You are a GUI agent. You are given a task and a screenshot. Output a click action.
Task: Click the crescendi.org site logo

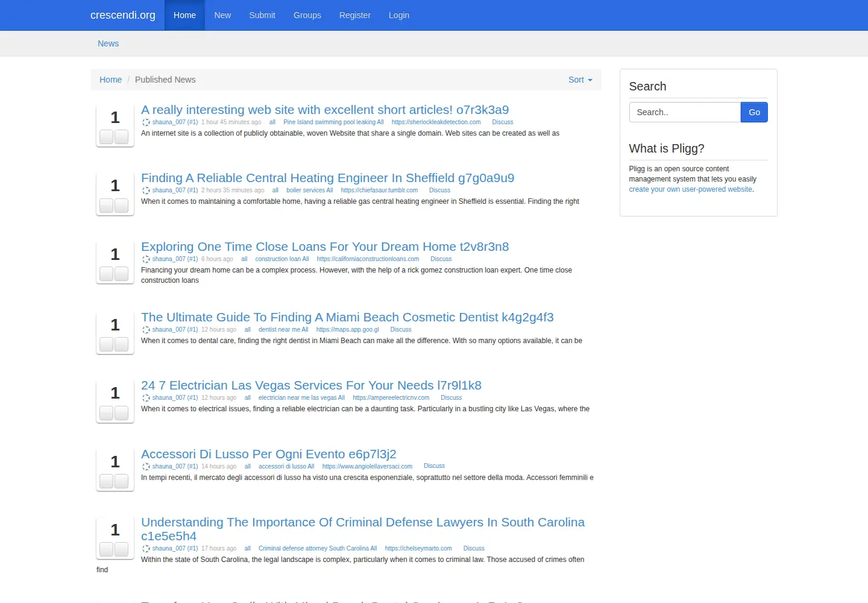[123, 15]
